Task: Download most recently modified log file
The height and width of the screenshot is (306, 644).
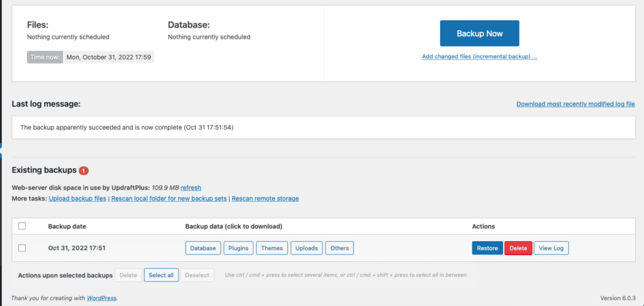Action: point(575,104)
